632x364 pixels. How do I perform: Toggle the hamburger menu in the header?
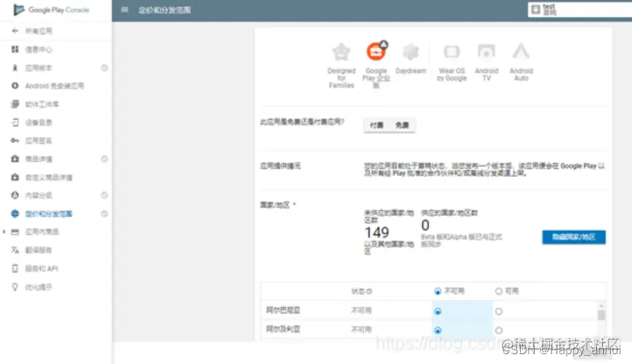coord(125,10)
